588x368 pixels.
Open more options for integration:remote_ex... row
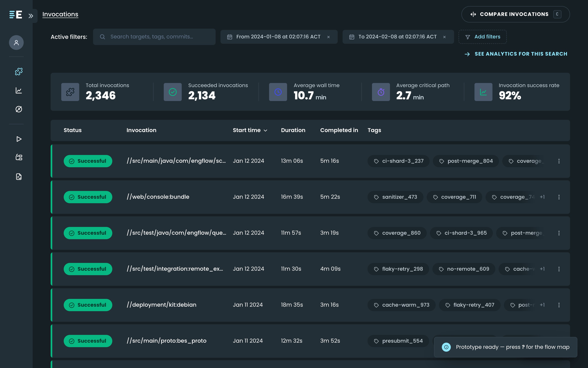[559, 269]
